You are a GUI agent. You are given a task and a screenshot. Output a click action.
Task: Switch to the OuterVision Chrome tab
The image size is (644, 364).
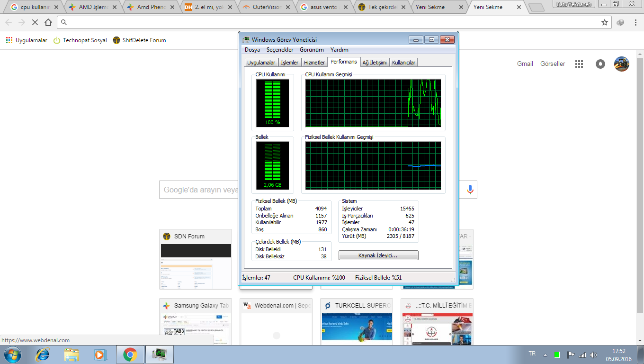(267, 7)
